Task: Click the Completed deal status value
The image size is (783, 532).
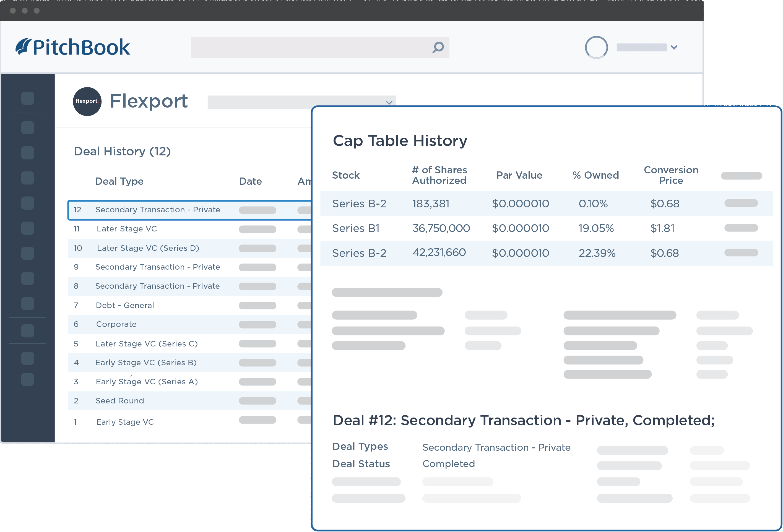Action: click(448, 464)
